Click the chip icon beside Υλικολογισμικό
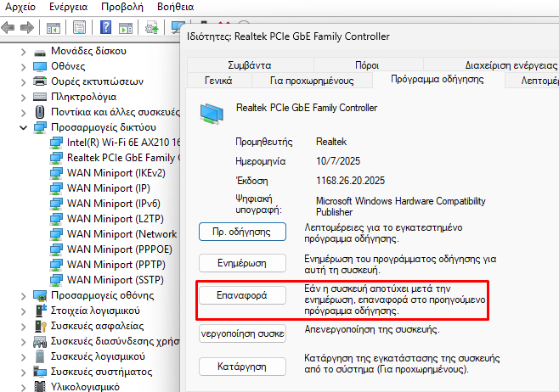559x392 pixels. 40,387
